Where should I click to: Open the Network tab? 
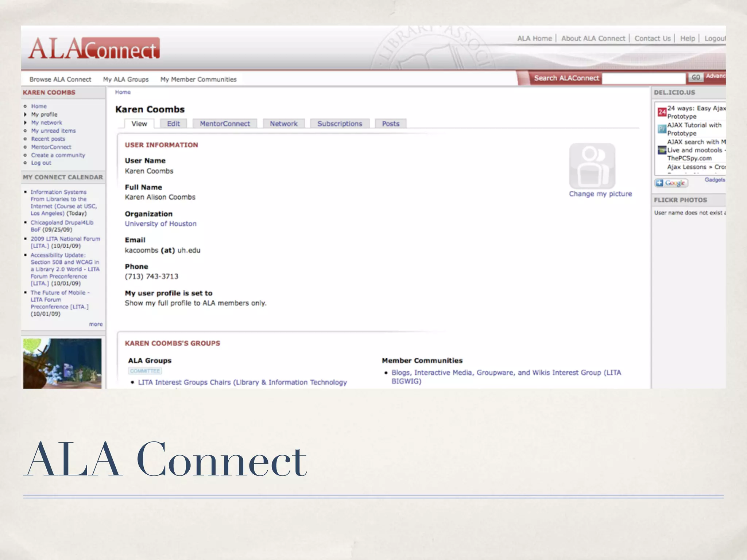pos(283,124)
